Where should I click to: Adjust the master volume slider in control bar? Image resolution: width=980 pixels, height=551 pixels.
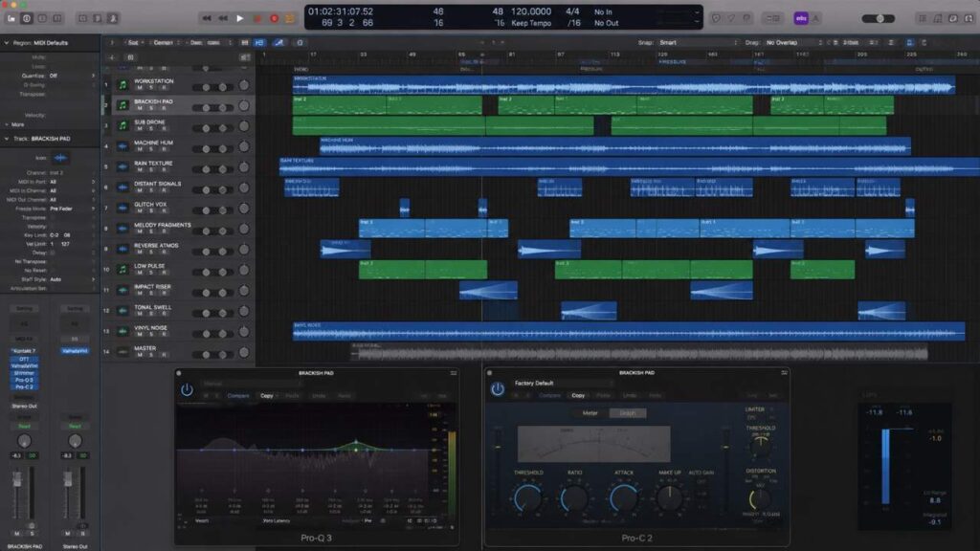[x=879, y=18]
